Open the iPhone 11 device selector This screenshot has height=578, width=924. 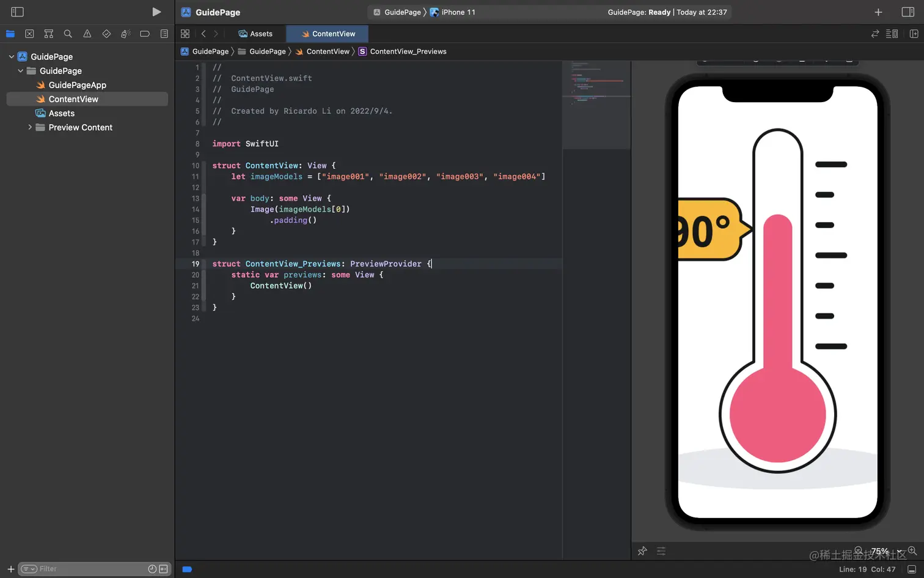click(x=458, y=12)
